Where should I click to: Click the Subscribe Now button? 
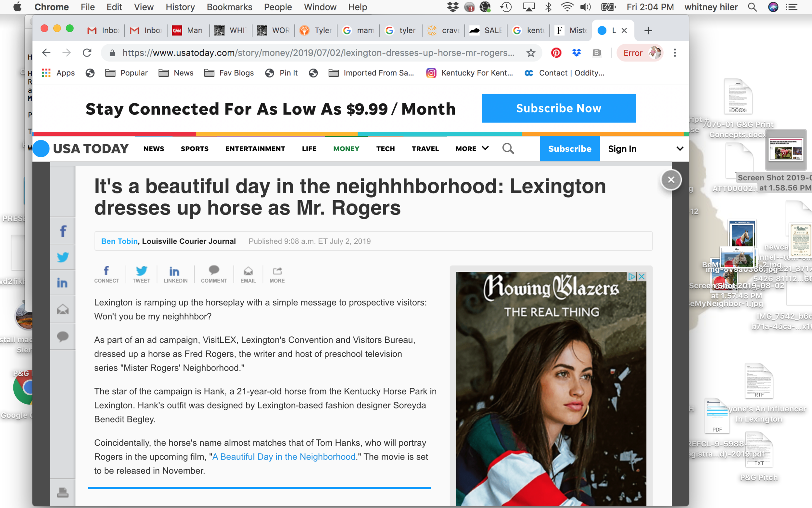tap(558, 108)
